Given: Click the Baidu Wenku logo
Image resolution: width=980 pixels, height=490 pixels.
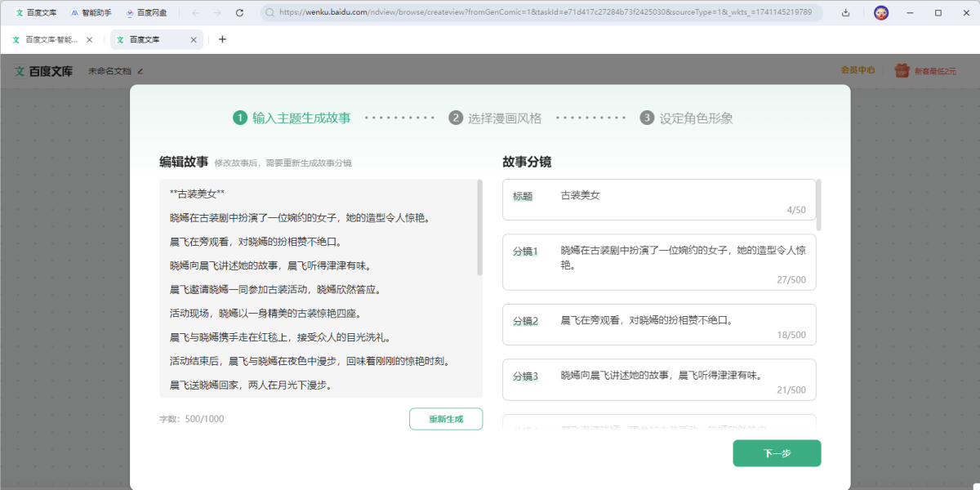Looking at the screenshot, I should 43,71.
